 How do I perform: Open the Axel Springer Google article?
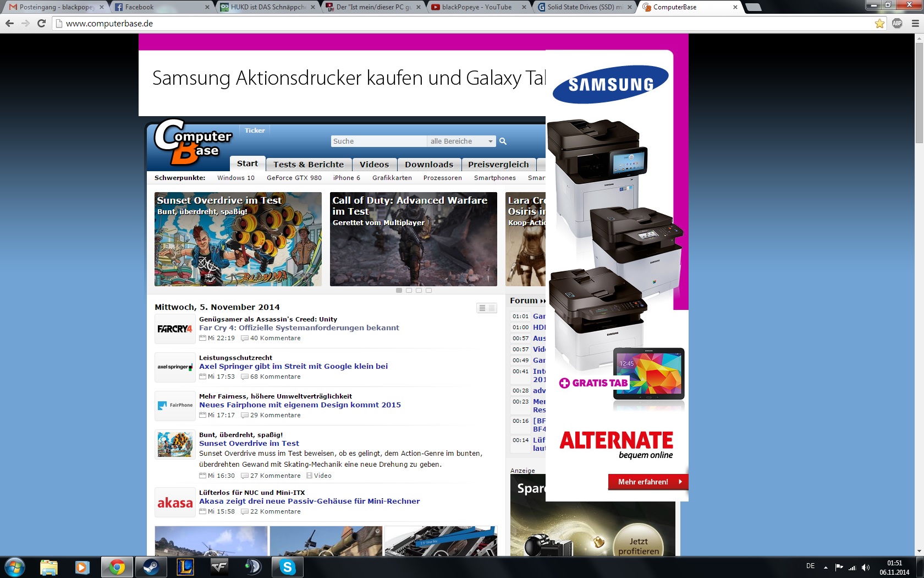293,366
